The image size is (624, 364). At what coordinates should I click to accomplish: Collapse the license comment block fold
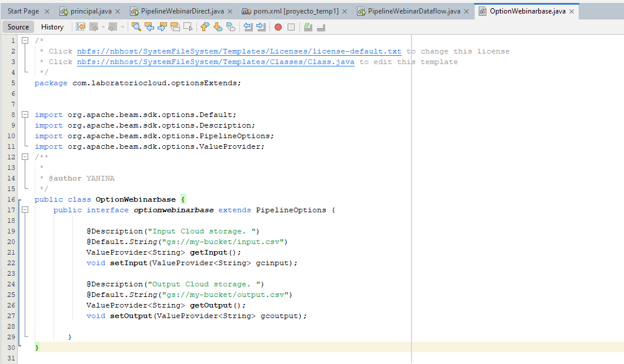[x=24, y=41]
